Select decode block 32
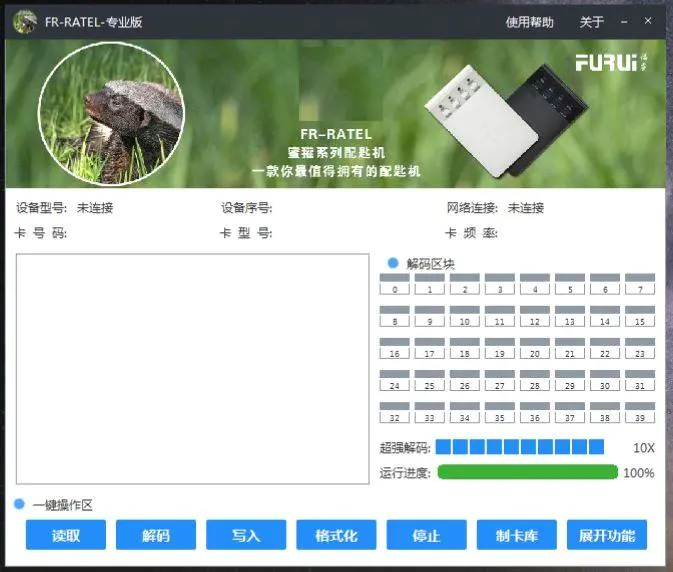This screenshot has height=572, width=673. tap(394, 413)
